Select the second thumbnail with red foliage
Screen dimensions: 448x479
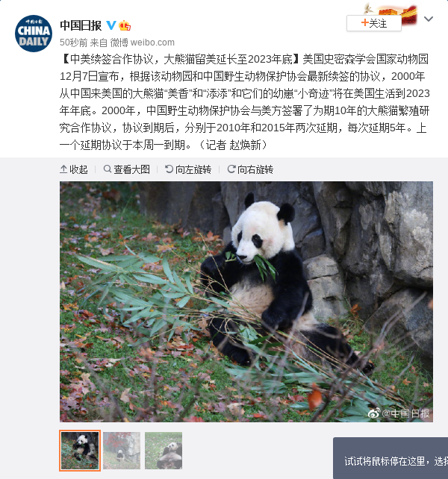tap(122, 451)
